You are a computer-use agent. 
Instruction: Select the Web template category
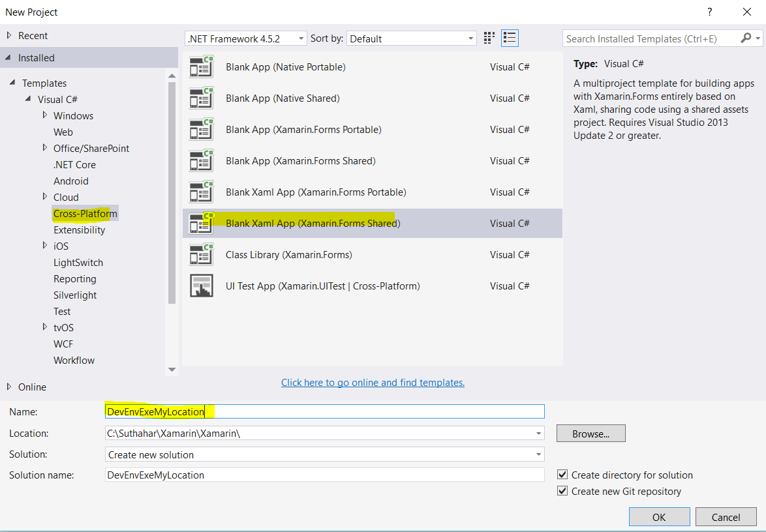point(63,132)
